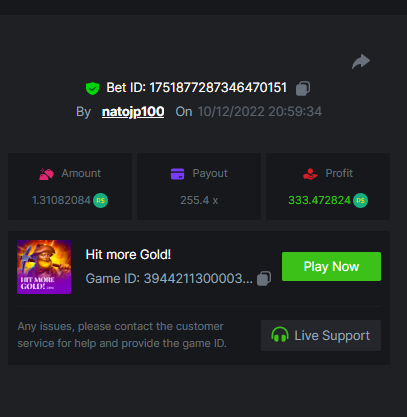Image resolution: width=407 pixels, height=417 pixels.
Task: Click the bet date and time text
Action: 260,112
